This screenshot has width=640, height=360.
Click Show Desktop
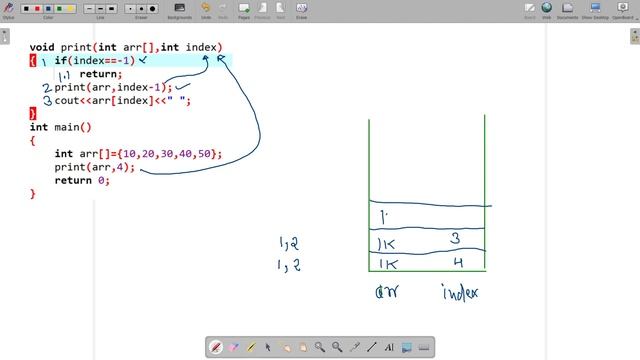point(595,10)
